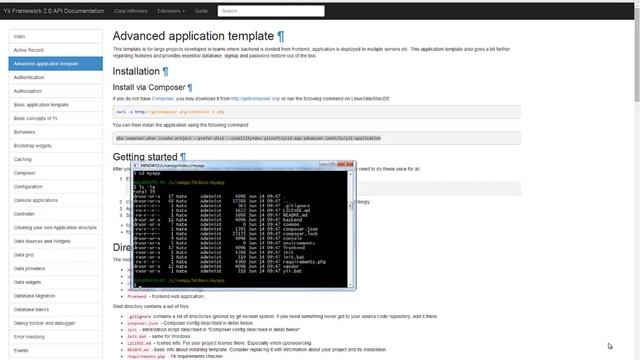640x360 pixels.
Task: Open the Guide menu item
Action: 201,11
